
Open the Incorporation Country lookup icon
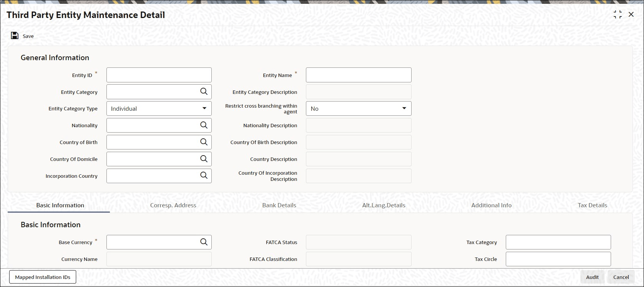pos(204,175)
